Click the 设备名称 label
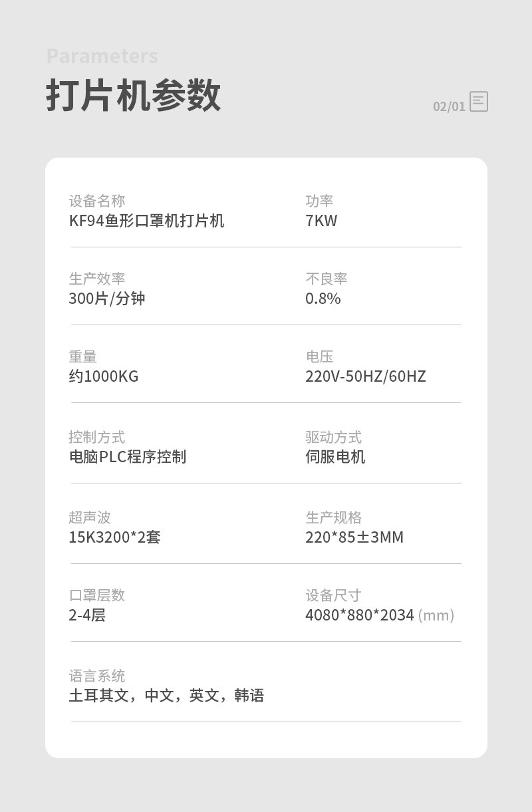The height and width of the screenshot is (812, 532). 96,201
